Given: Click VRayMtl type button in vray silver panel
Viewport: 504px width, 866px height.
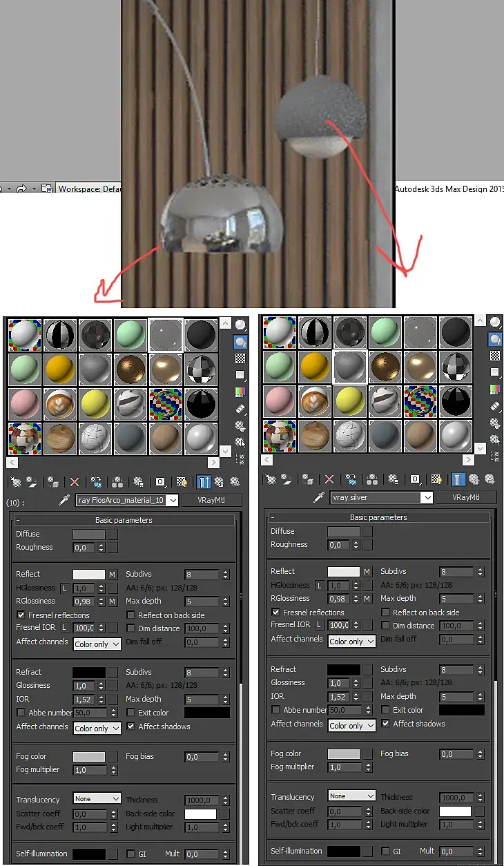Looking at the screenshot, I should (467, 497).
